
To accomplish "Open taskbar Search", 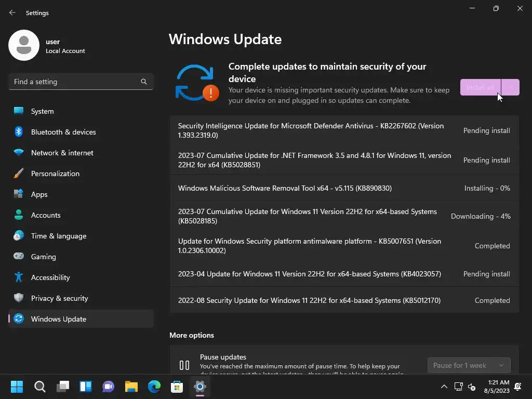I will pyautogui.click(x=39, y=387).
